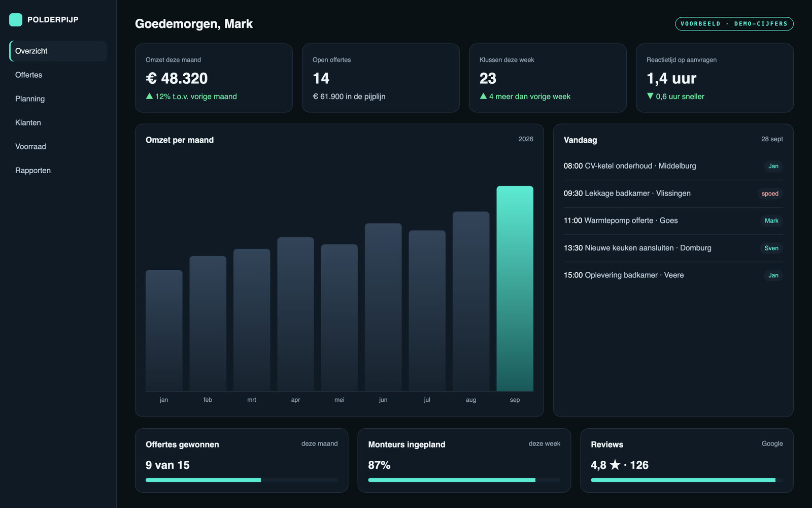The height and width of the screenshot is (508, 812).
Task: Select the jun revenue bar
Action: click(x=383, y=307)
